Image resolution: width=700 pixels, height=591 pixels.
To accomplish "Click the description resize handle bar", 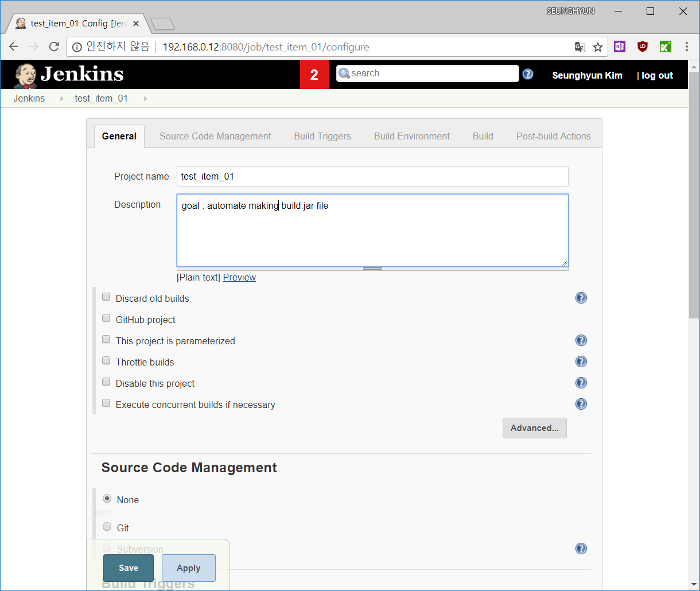I will click(x=372, y=269).
